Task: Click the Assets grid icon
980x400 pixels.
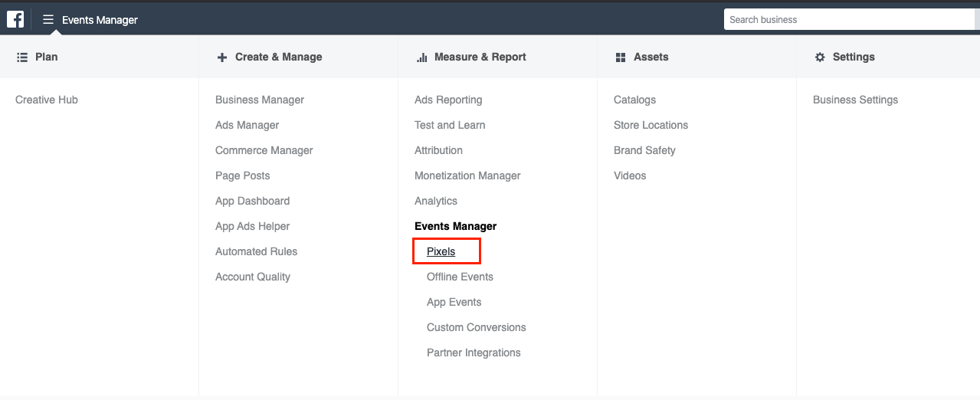Action: point(621,57)
